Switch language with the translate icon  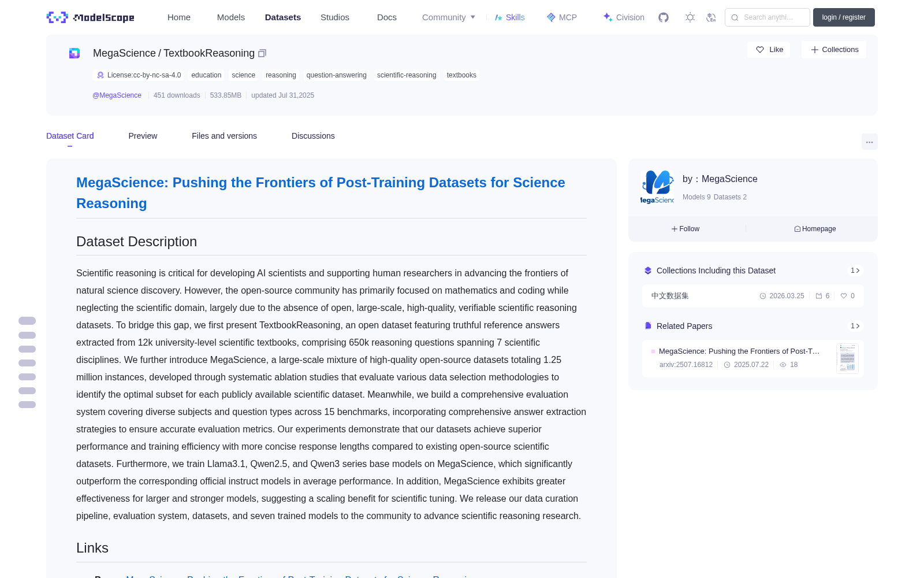(x=711, y=17)
